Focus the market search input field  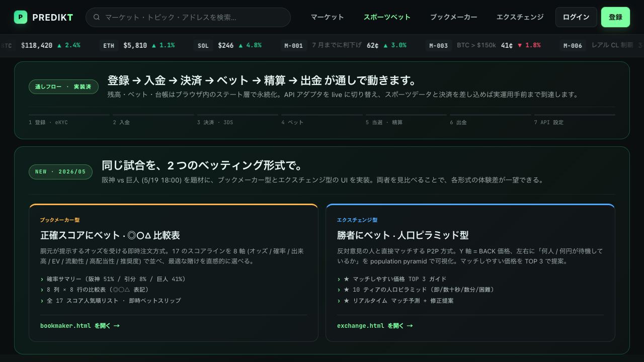point(188,17)
